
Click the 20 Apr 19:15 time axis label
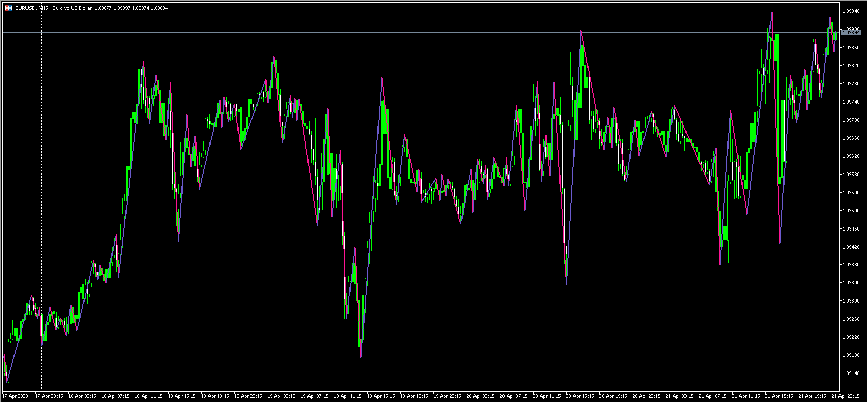pyautogui.click(x=613, y=396)
